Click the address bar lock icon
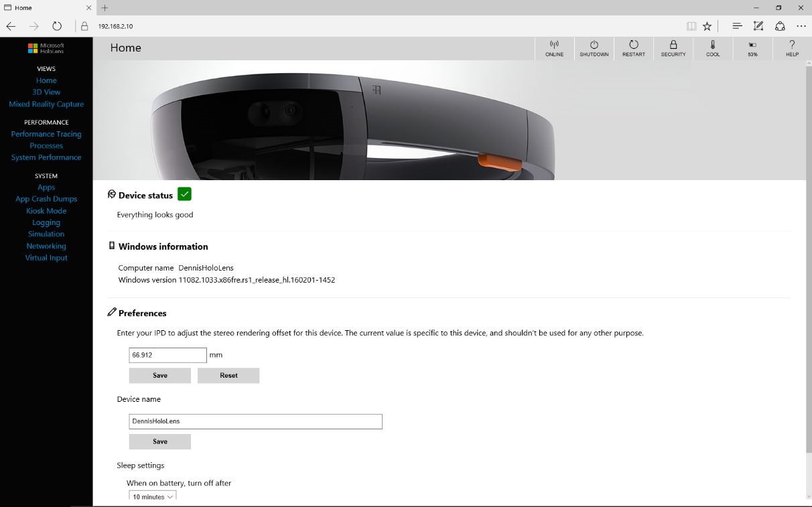 pos(84,26)
